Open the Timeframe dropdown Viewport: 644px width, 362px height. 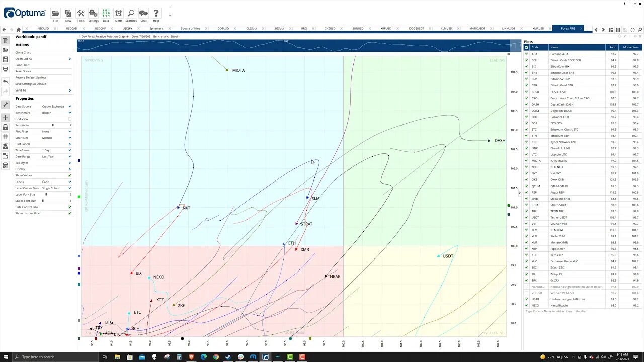tap(57, 150)
